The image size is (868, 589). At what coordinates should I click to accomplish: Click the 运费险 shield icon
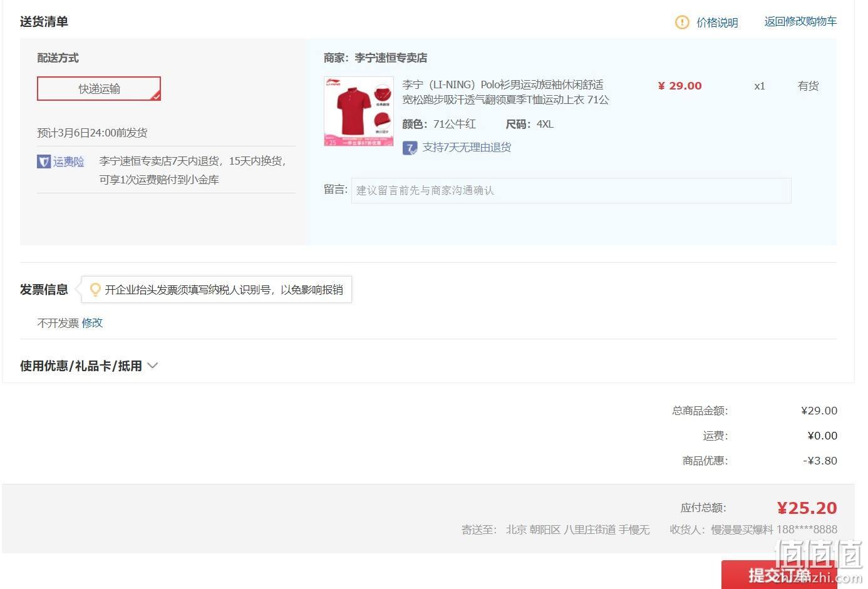pos(43,161)
